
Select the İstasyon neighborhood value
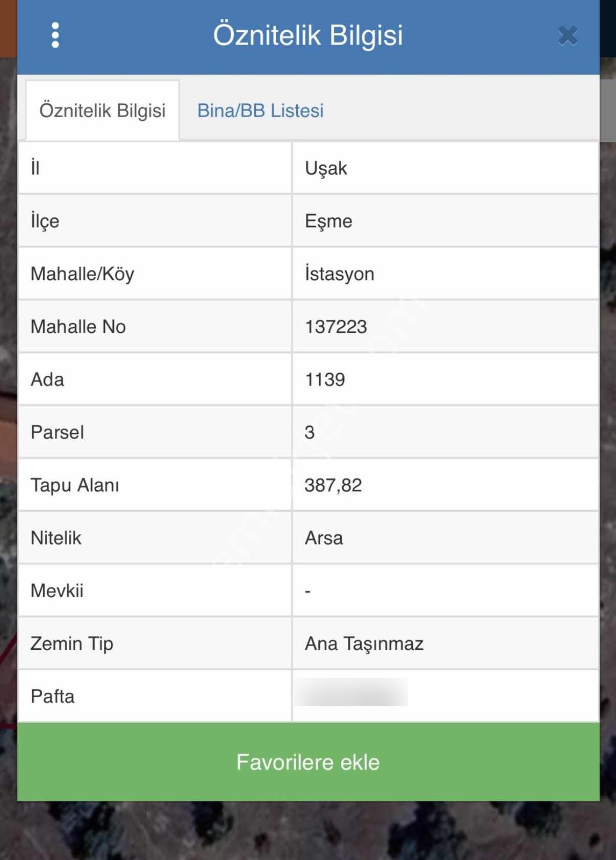(x=339, y=274)
